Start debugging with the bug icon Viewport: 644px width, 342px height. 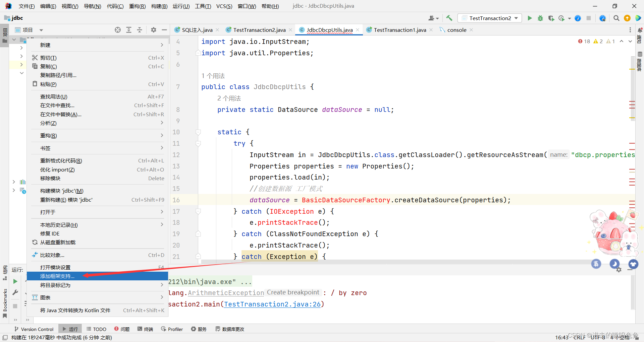[540, 18]
